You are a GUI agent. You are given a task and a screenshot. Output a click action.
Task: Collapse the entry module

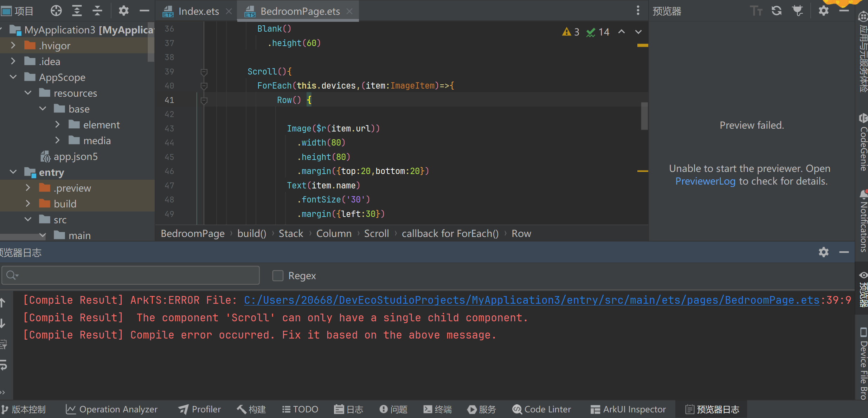(x=13, y=172)
